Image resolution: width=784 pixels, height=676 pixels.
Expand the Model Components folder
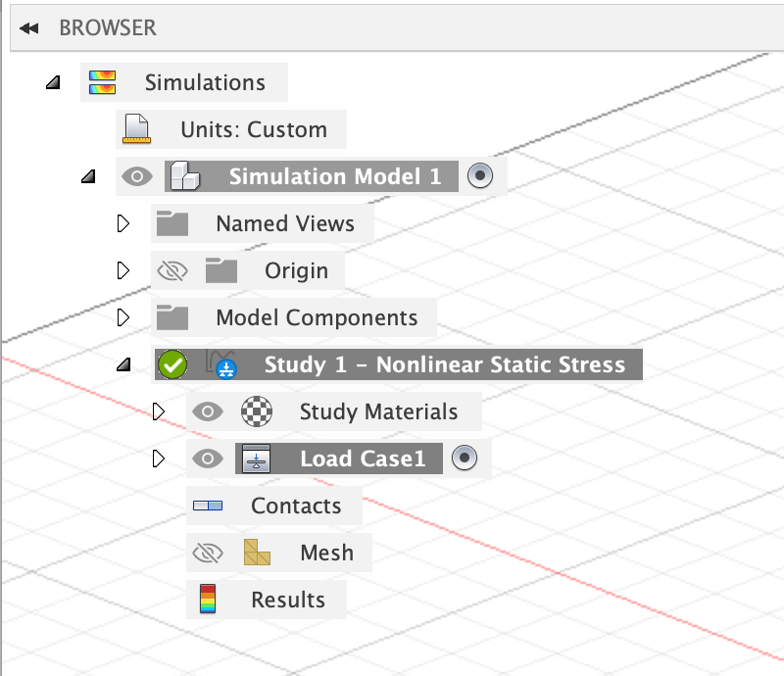click(122, 316)
